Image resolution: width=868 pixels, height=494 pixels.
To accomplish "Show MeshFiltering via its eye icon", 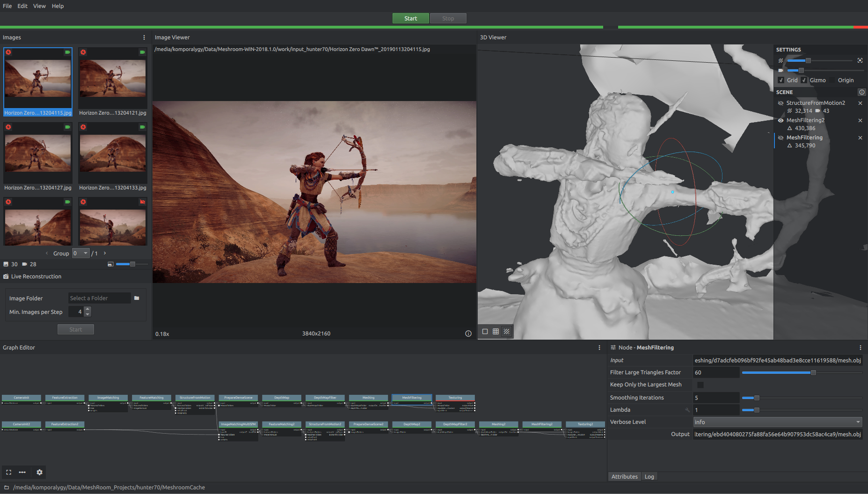I will coord(780,138).
